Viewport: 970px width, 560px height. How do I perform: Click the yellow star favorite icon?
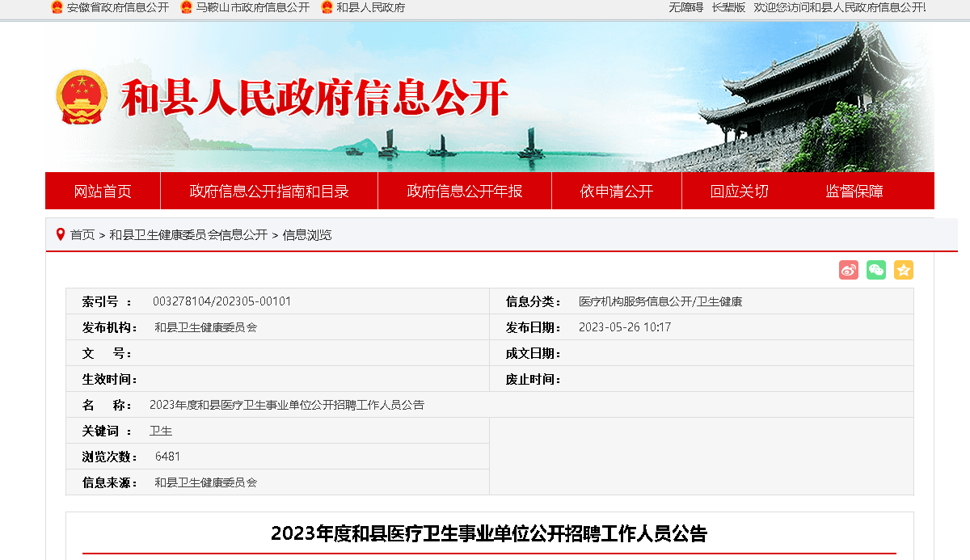(x=904, y=270)
